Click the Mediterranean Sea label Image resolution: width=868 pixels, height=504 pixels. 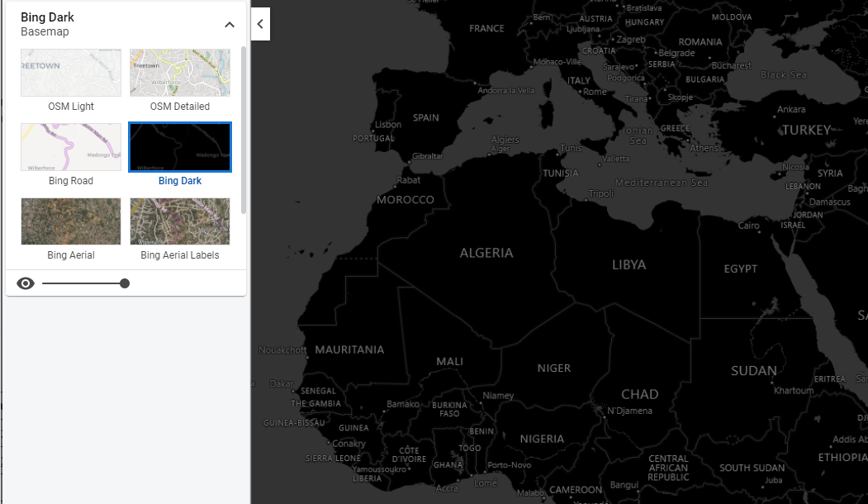click(662, 183)
